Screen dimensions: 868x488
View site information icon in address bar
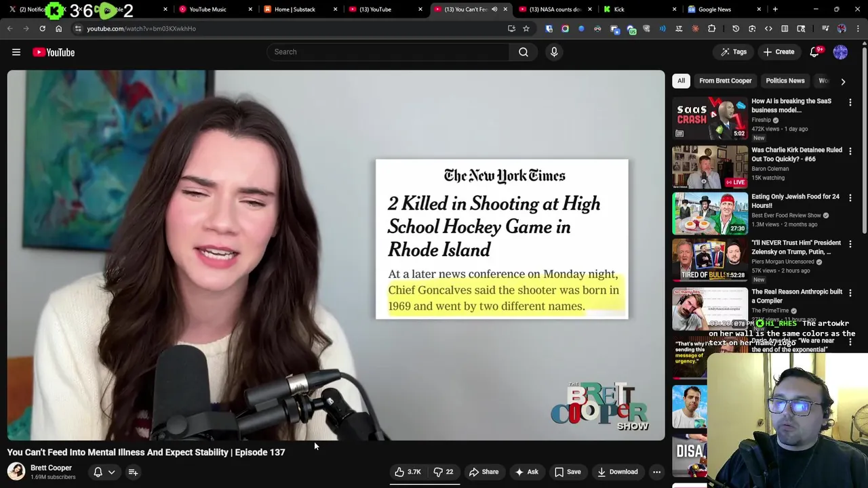coord(78,28)
